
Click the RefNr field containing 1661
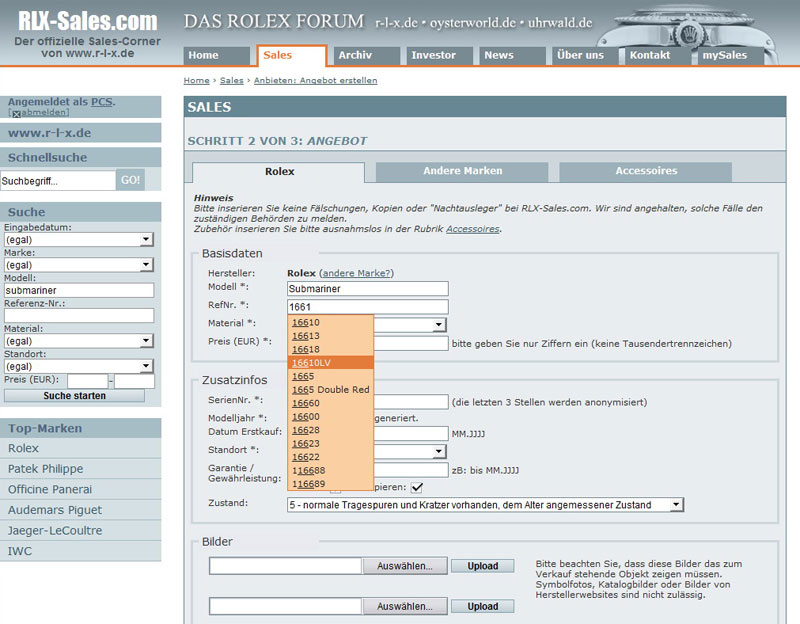(x=368, y=307)
